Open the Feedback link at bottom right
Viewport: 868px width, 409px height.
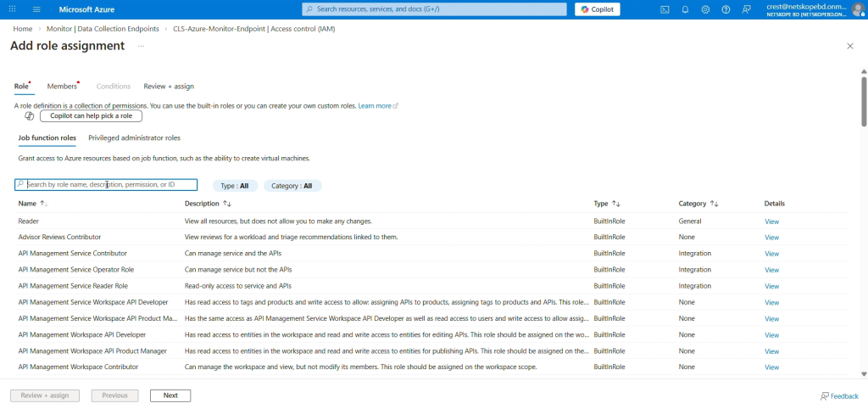tap(839, 396)
